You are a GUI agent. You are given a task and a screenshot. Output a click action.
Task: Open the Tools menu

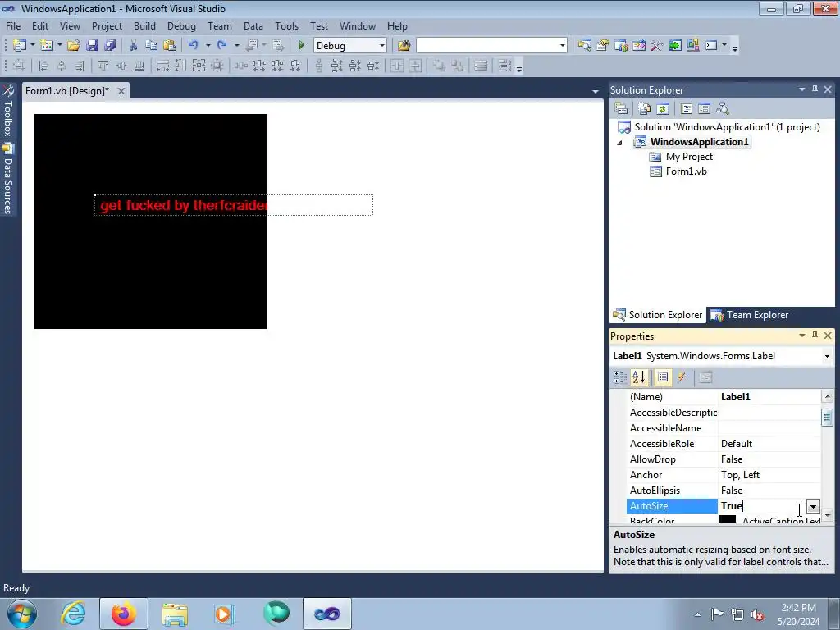pos(286,25)
